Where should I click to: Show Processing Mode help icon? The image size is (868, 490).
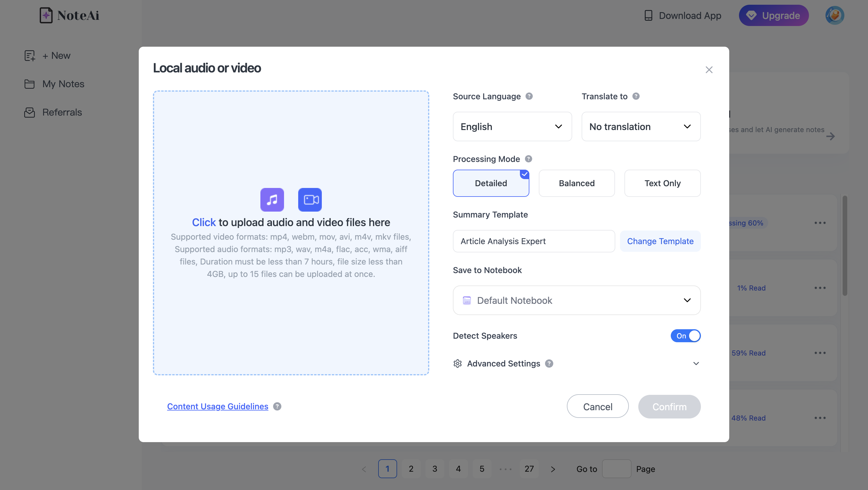528,159
